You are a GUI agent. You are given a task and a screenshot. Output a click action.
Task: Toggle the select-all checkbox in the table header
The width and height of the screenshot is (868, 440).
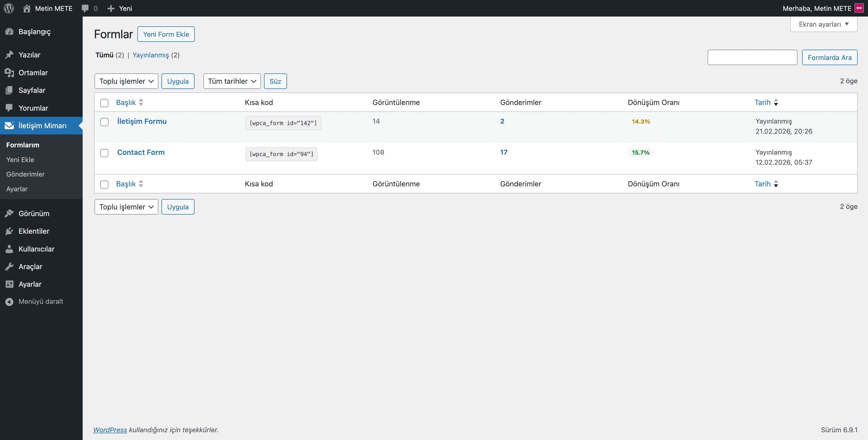(x=104, y=103)
